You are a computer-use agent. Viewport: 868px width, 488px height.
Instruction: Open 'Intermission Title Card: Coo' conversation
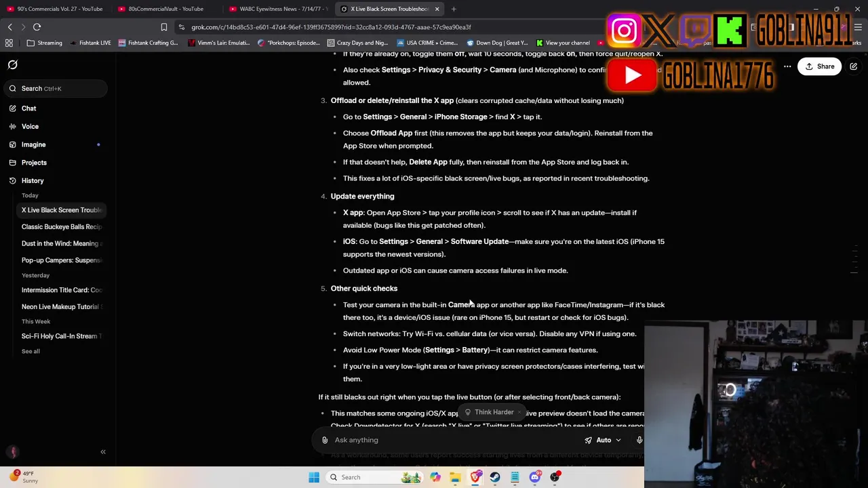(61, 290)
